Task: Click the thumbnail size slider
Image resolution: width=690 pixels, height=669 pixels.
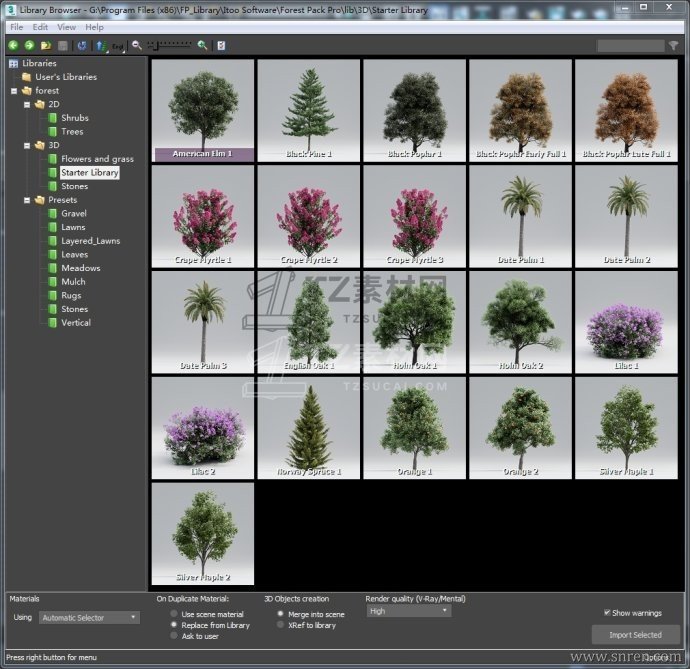Action: pyautogui.click(x=170, y=45)
